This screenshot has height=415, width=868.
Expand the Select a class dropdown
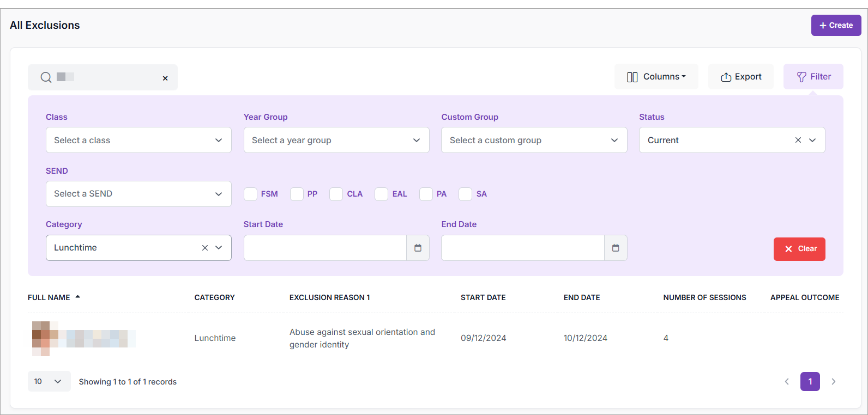click(138, 140)
